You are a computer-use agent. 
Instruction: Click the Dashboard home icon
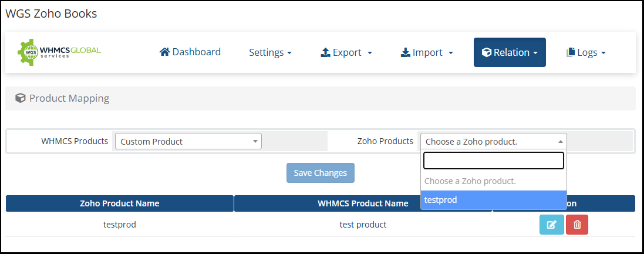164,52
